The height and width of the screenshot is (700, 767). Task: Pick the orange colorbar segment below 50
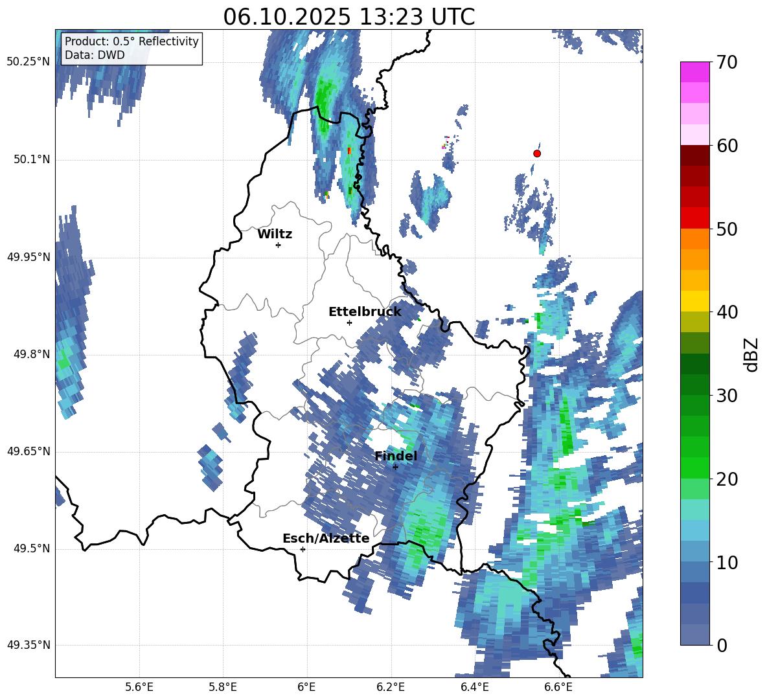point(695,239)
